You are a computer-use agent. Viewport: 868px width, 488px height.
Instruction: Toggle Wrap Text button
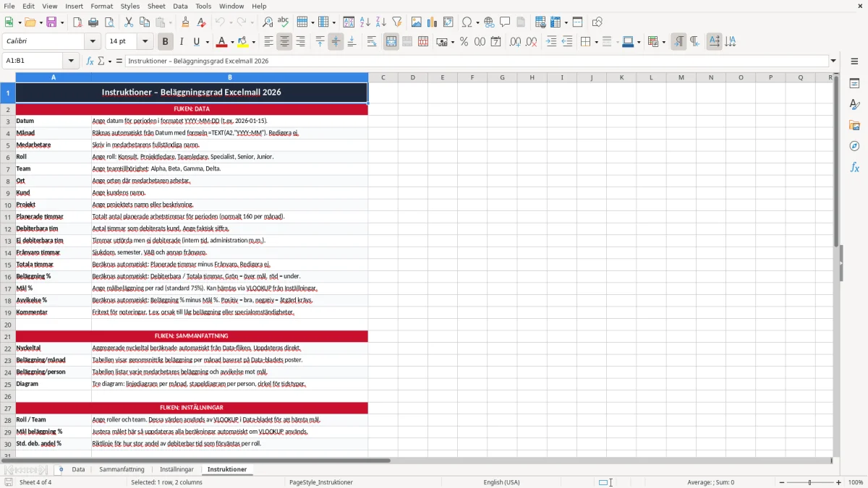(x=372, y=42)
